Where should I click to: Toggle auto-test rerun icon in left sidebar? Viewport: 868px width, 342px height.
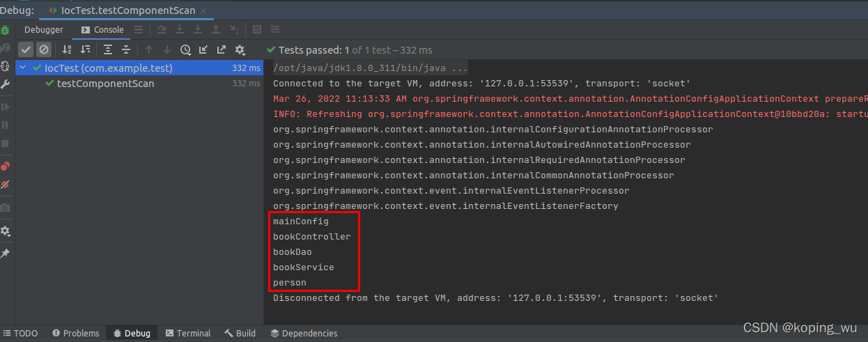pyautogui.click(x=5, y=66)
